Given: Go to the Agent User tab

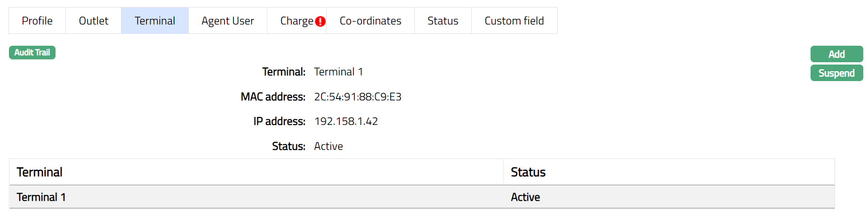Looking at the screenshot, I should tap(228, 21).
